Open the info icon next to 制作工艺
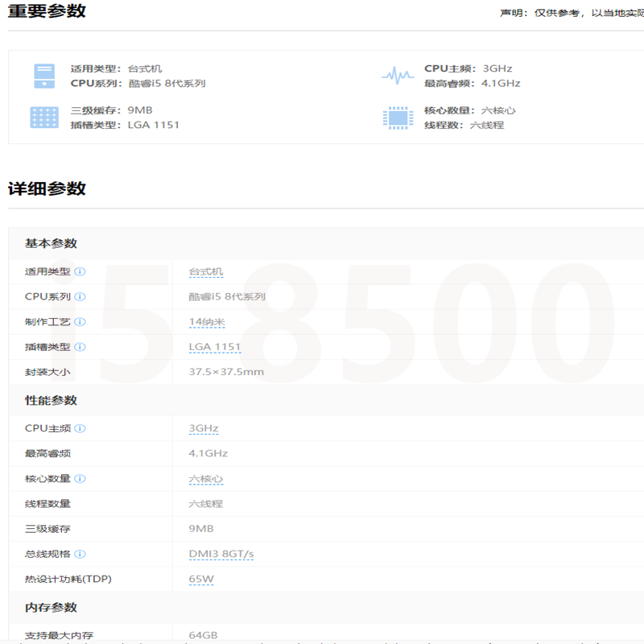Image resolution: width=644 pixels, height=644 pixels. [x=80, y=321]
